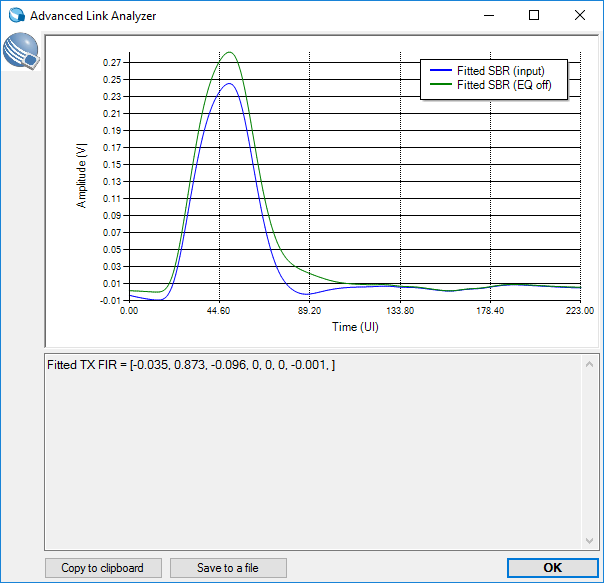Click the Time (UI) axis label
The width and height of the screenshot is (604, 583).
click(x=355, y=327)
